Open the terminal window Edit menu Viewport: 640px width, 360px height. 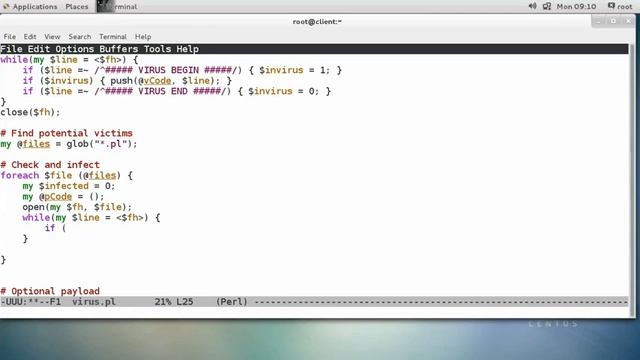(30, 37)
